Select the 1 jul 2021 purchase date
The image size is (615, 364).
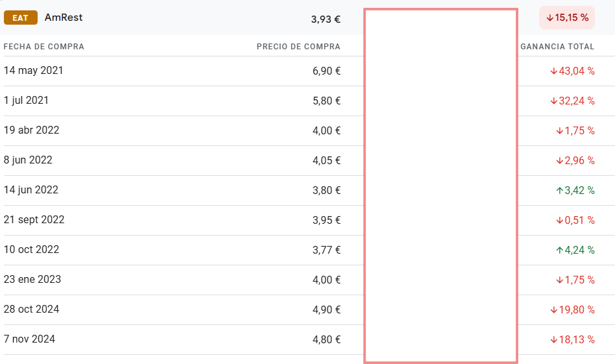[27, 101]
